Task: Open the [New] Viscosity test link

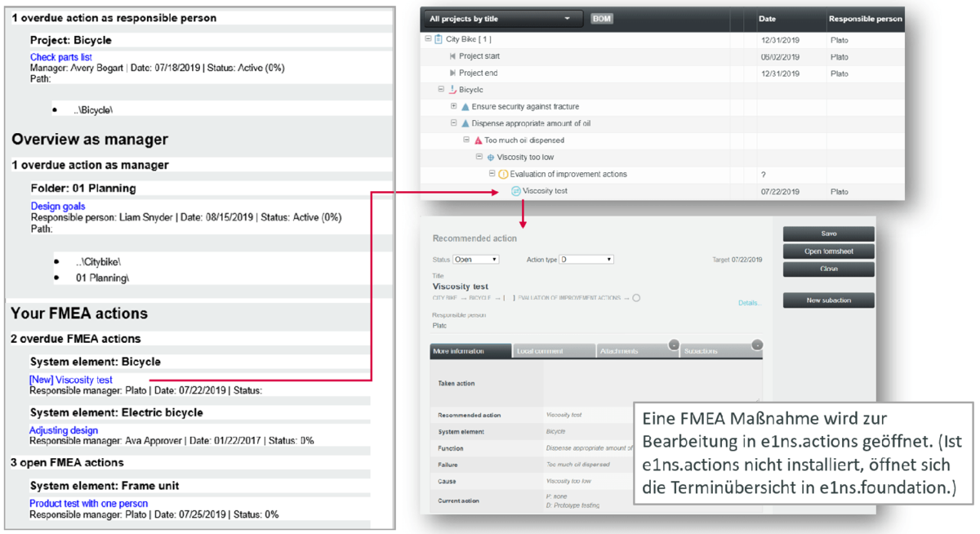Action: point(71,380)
